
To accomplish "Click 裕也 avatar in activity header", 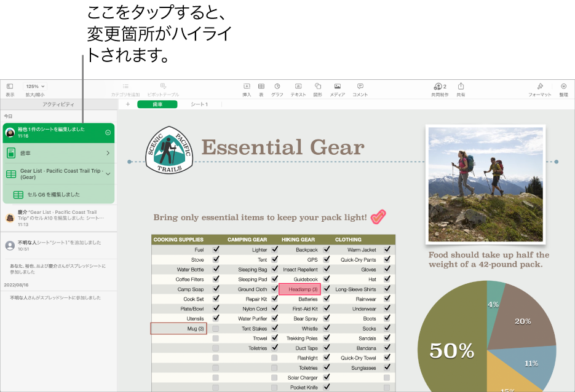I will pos(10,133).
